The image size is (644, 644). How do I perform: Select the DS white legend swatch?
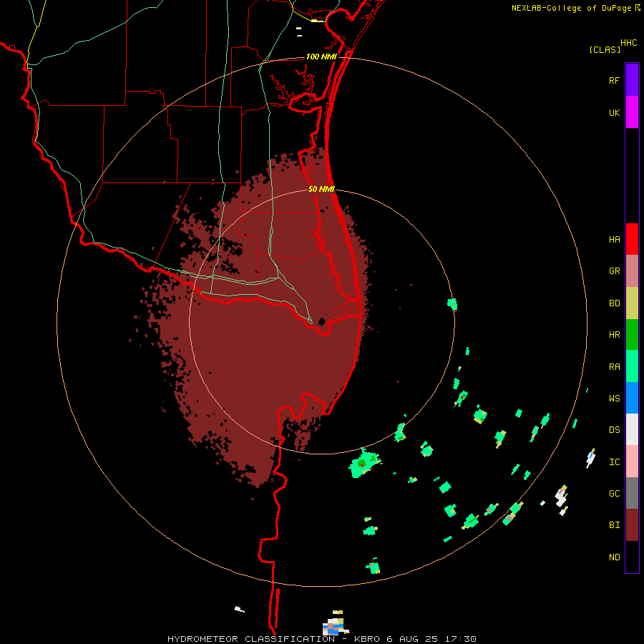click(x=632, y=429)
